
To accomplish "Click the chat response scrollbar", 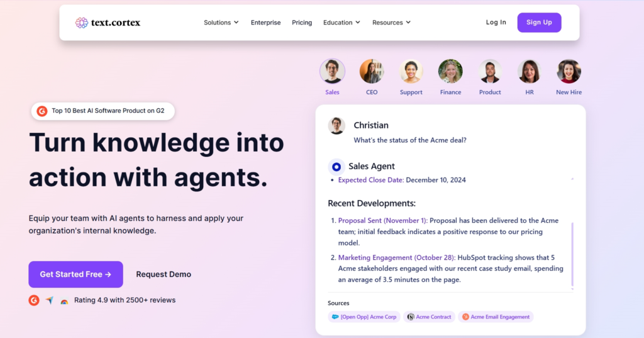I will click(x=572, y=254).
